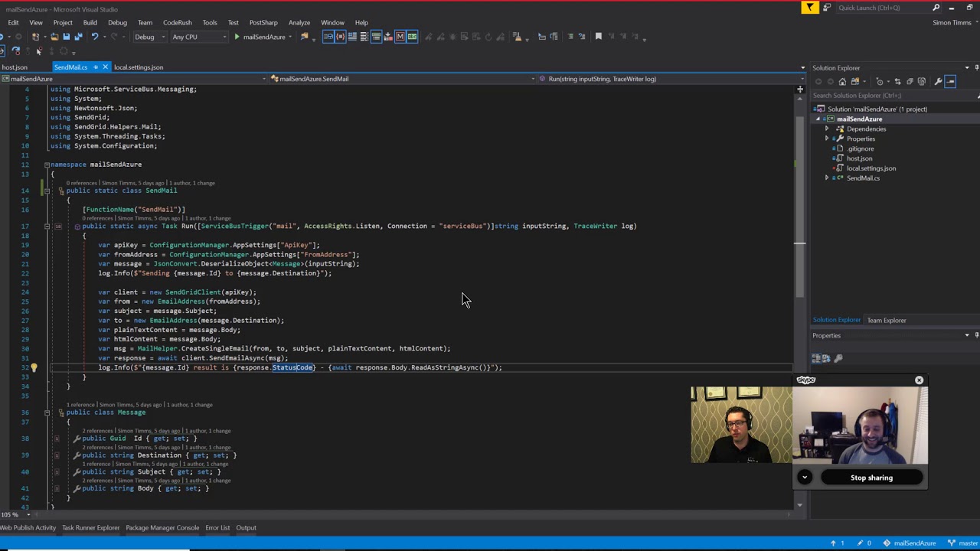980x551 pixels.
Task: Close the Skype call overlay
Action: coord(919,380)
